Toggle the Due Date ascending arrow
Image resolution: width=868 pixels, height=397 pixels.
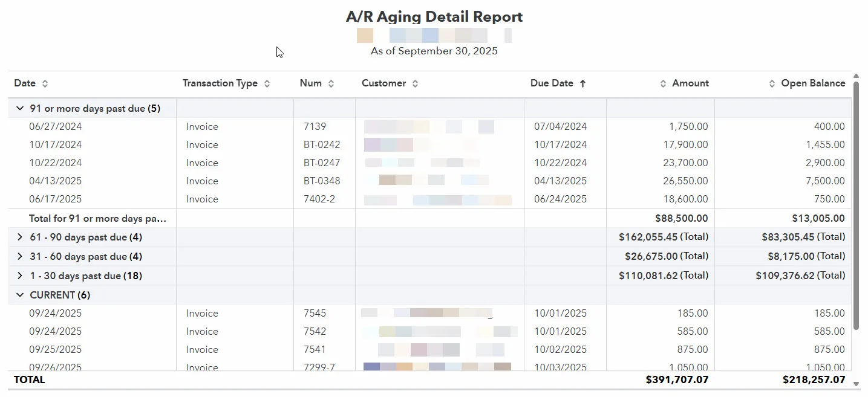pos(582,84)
